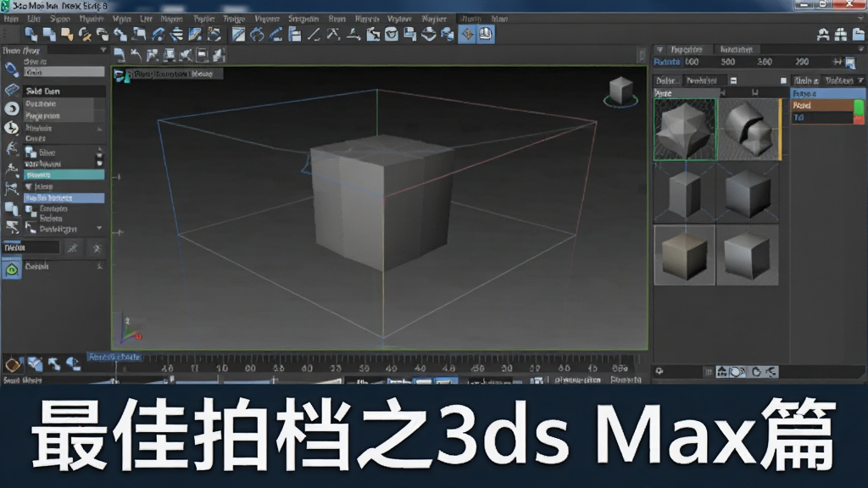The height and width of the screenshot is (488, 868).
Task: Click the orange-tinted window icon in the main toolbar
Action: point(67,34)
